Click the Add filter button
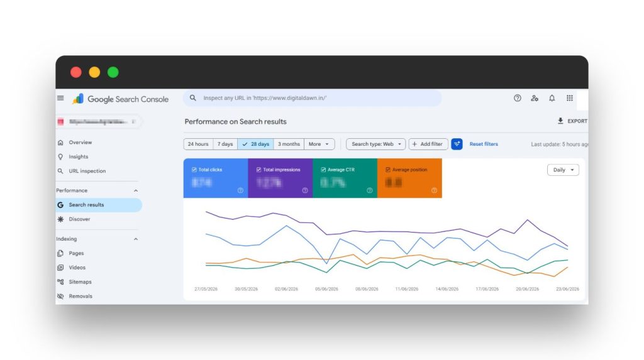Image resolution: width=644 pixels, height=360 pixels. 428,144
